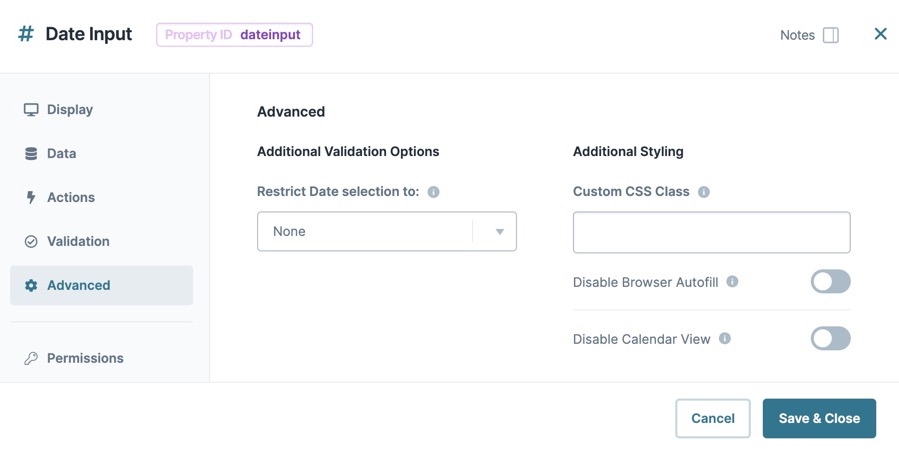Go to the Actions tab
899x449 pixels.
click(101, 197)
